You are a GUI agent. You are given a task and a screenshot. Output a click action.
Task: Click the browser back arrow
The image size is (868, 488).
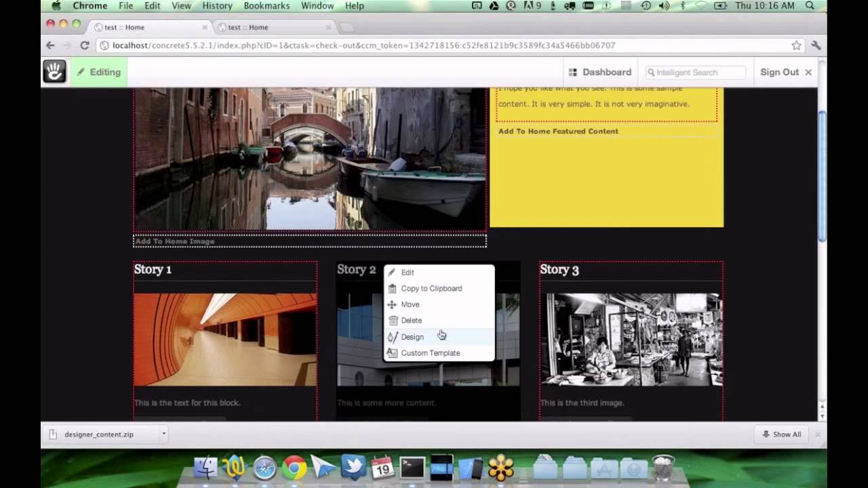pyautogui.click(x=50, y=45)
